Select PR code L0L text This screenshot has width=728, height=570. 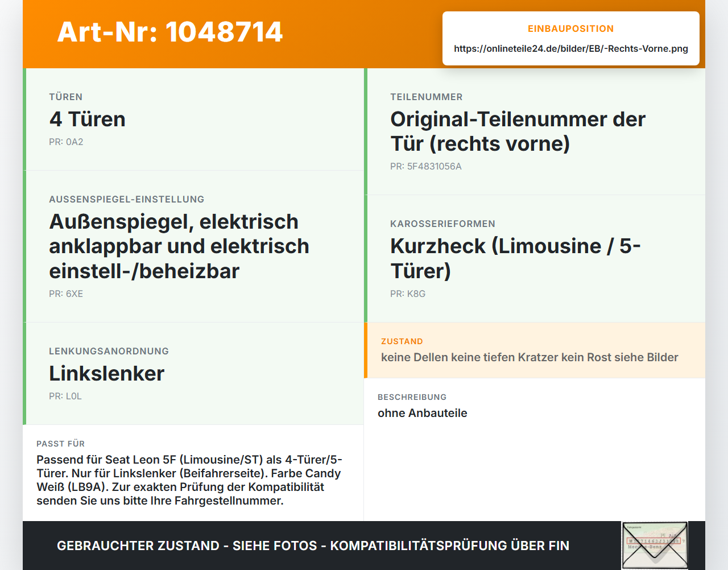tap(65, 396)
